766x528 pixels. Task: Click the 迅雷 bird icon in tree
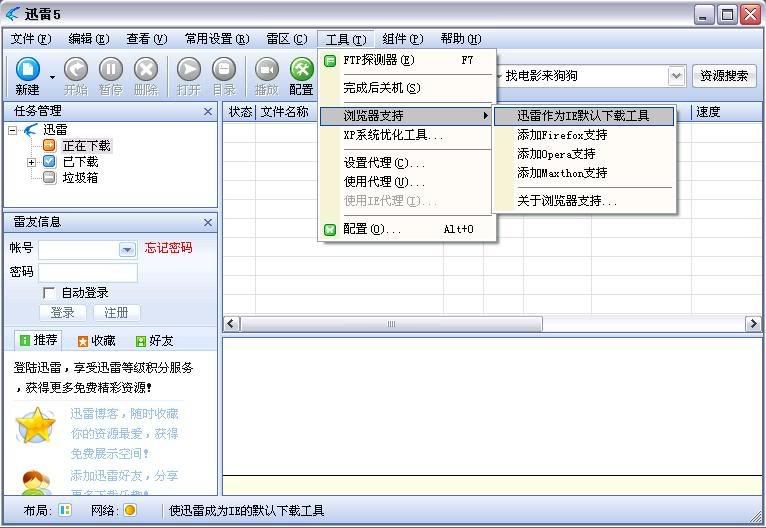pos(30,129)
